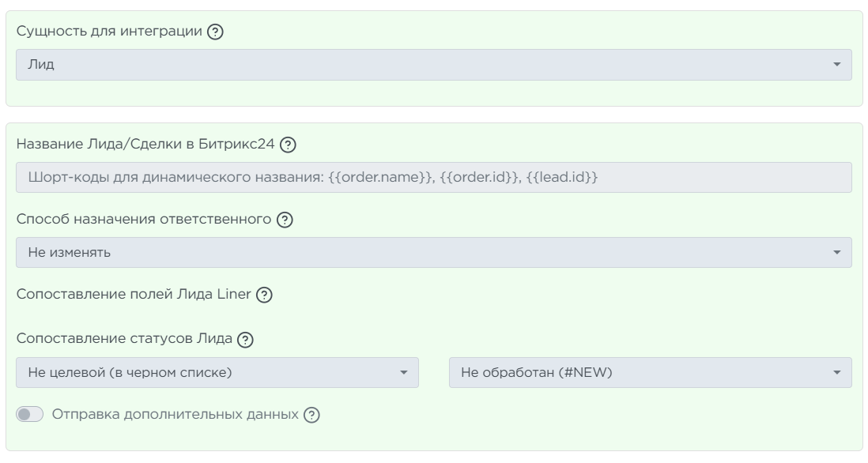Click the arrow of the Лид dropdown
This screenshot has height=463, width=868.
(837, 65)
